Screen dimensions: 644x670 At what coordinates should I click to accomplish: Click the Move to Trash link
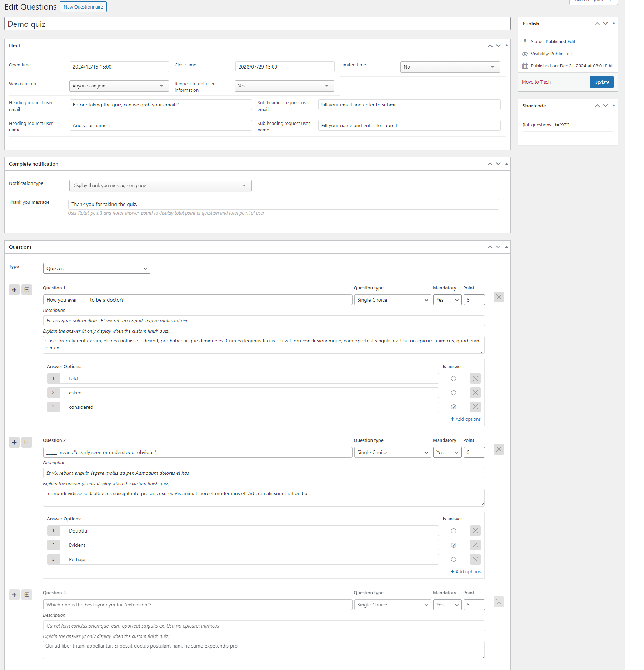click(536, 82)
